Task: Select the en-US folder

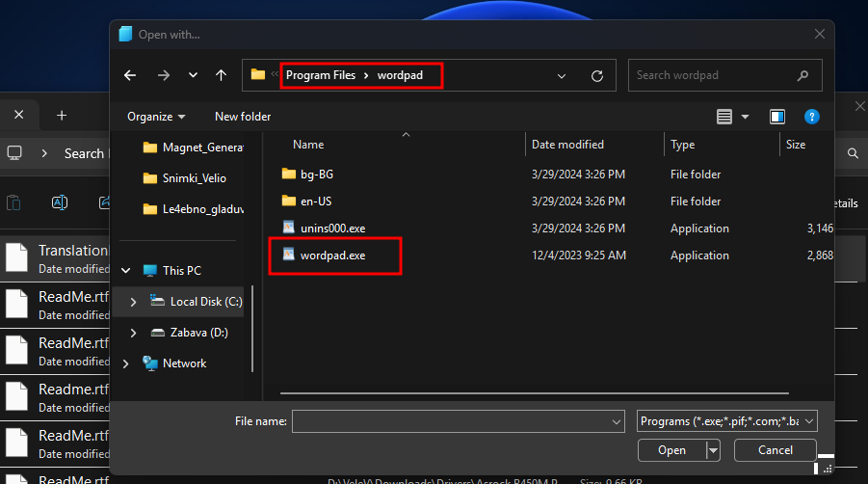Action: coord(316,202)
